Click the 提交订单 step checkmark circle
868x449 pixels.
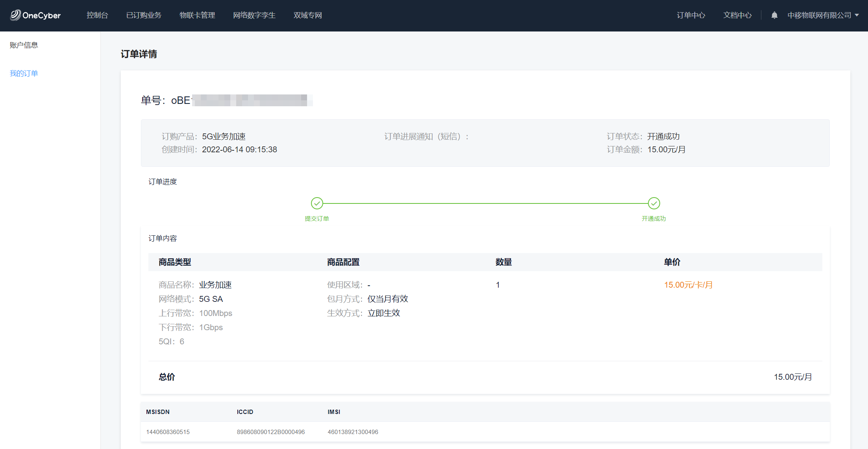click(317, 203)
